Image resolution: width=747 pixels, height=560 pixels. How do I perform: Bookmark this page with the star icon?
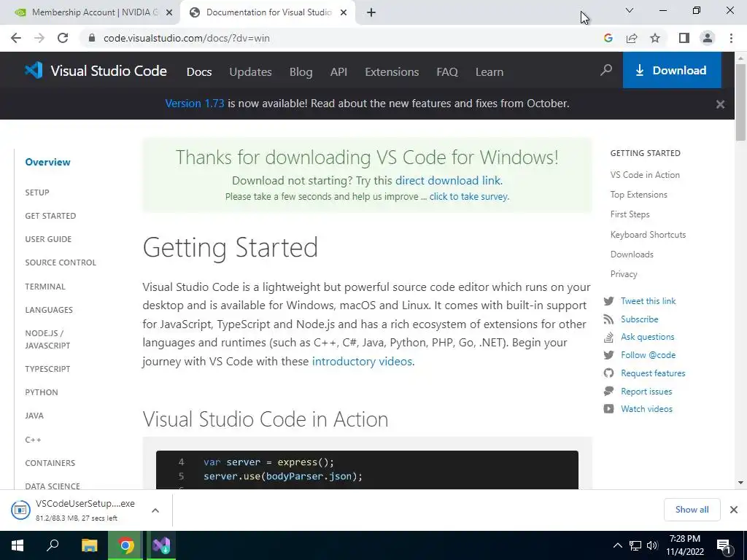[x=656, y=38]
